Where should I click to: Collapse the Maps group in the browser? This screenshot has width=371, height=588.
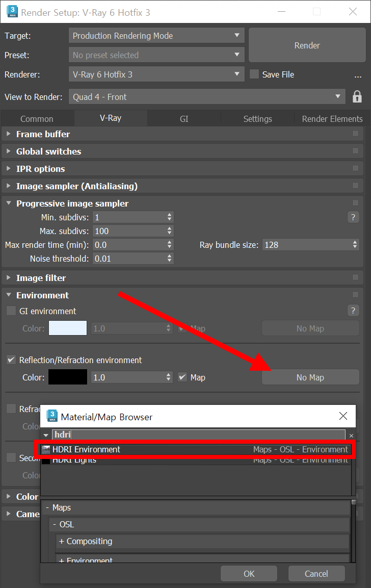pos(47,507)
